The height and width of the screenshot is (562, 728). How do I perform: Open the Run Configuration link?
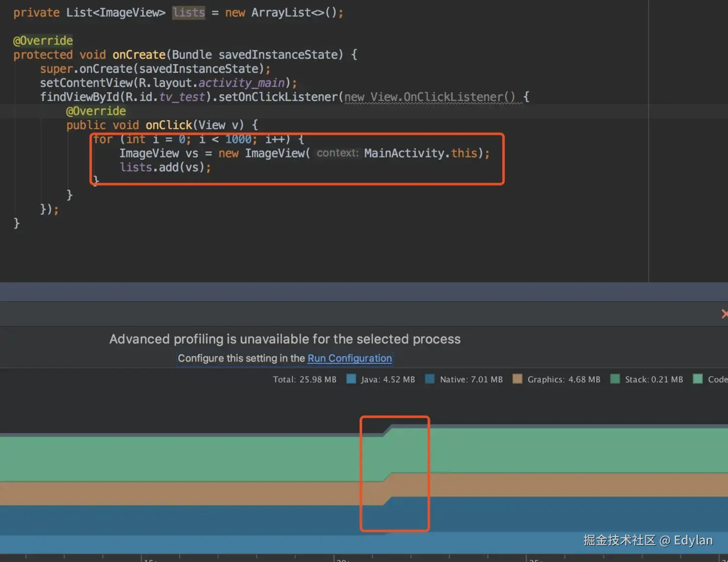[349, 358]
